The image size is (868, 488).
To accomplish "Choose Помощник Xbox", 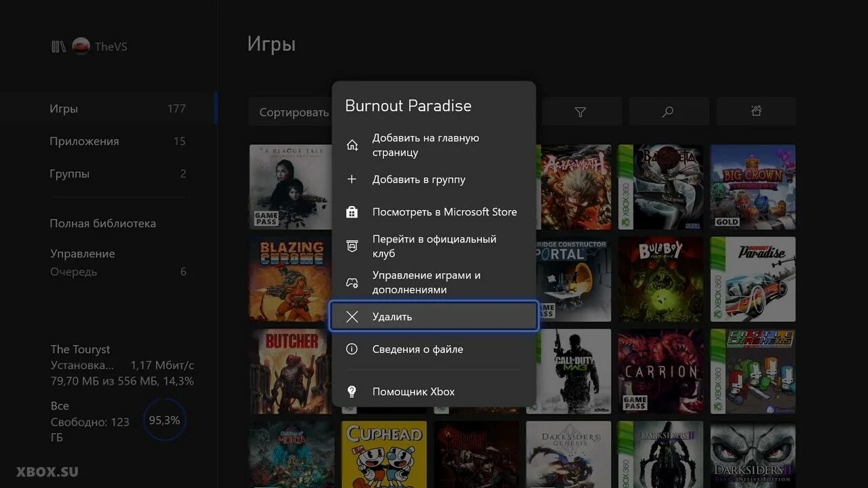I will 434,392.
